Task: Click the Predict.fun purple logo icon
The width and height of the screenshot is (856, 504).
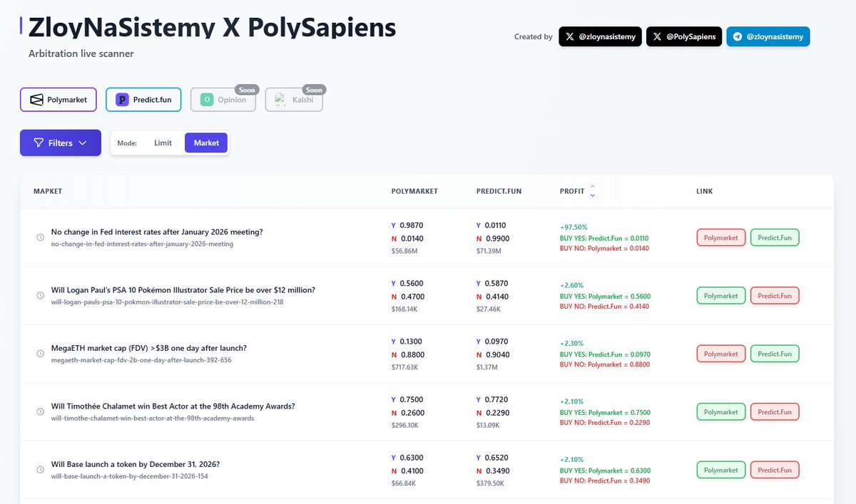Action: coord(122,100)
